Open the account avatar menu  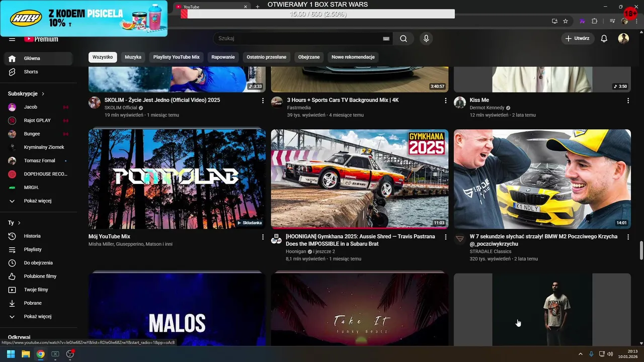click(623, 39)
